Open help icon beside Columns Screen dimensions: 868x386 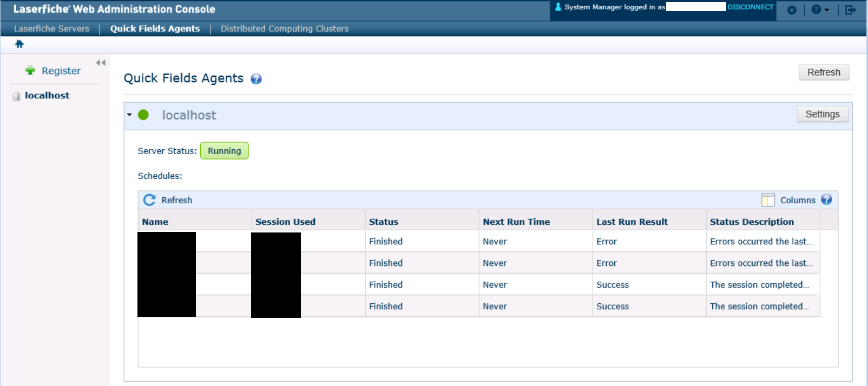coord(826,199)
